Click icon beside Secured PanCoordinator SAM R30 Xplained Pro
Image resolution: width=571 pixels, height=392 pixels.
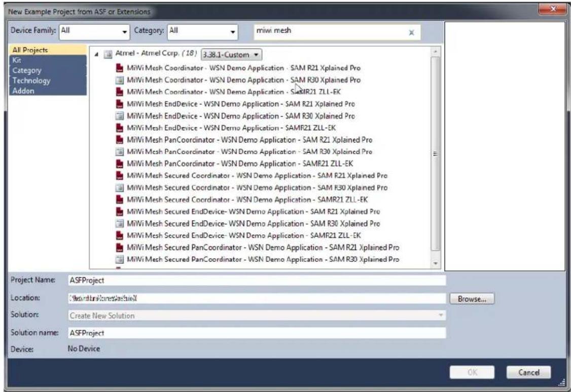(120, 260)
